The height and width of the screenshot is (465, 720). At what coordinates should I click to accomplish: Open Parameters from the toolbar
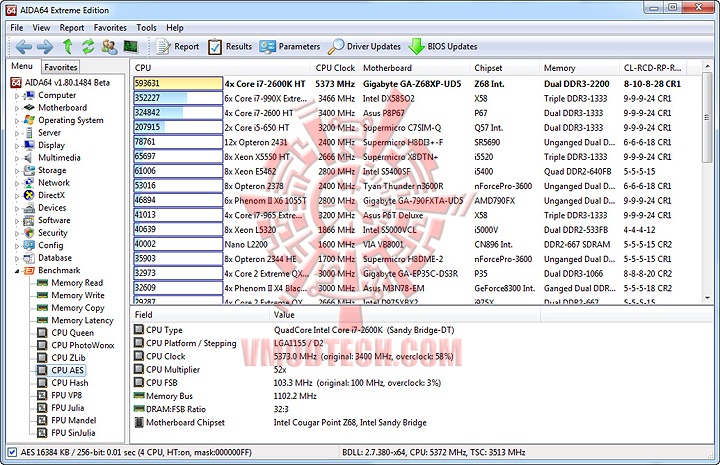pos(289,46)
